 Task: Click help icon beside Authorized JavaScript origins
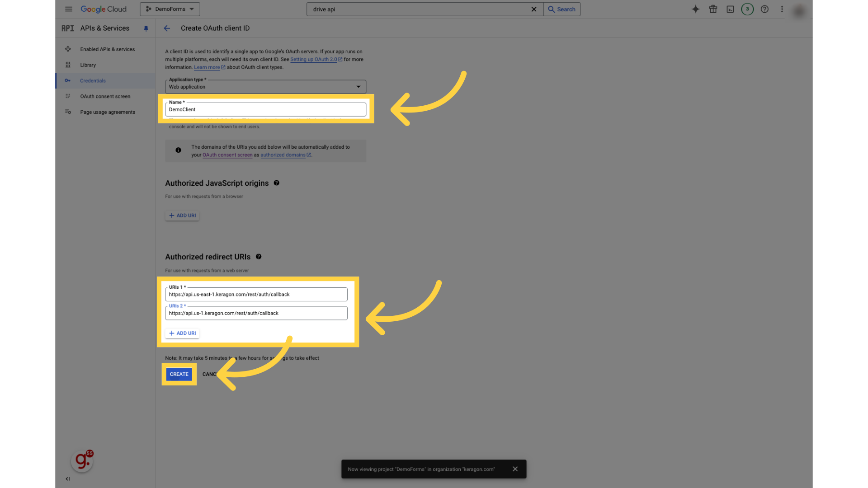[x=276, y=183]
